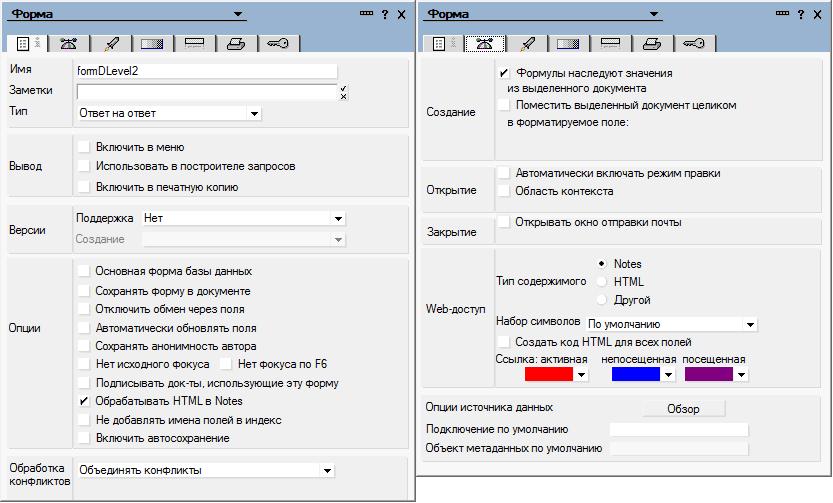The image size is (833, 503).
Task: Open the 'Форма' title dropdown in left panel
Action: pos(237,15)
